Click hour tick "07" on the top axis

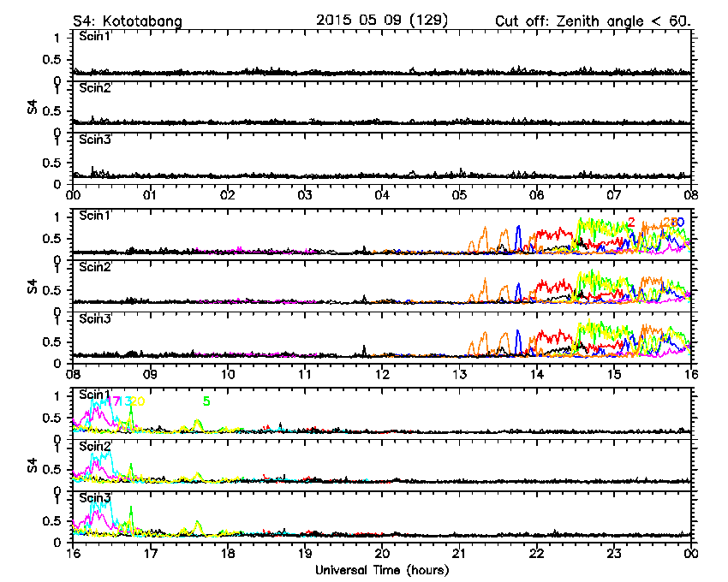(614, 195)
